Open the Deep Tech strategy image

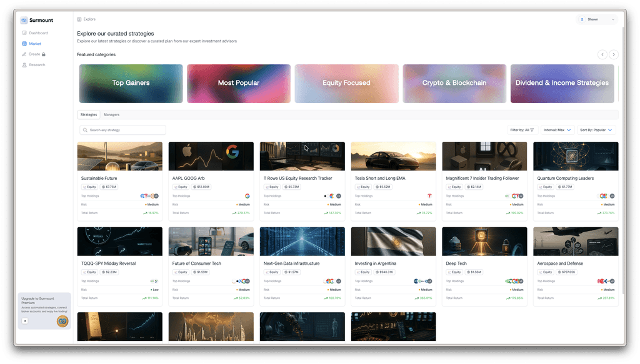pyautogui.click(x=484, y=241)
